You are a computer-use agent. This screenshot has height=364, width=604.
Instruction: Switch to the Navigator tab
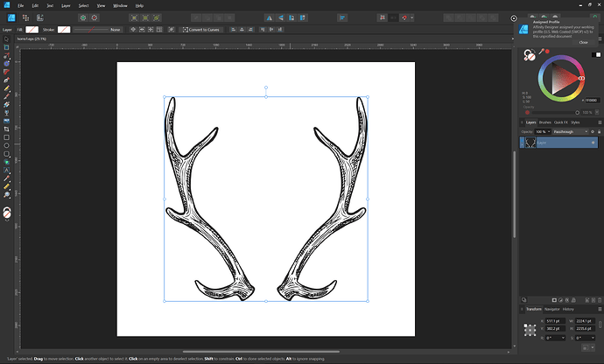pyautogui.click(x=551, y=309)
